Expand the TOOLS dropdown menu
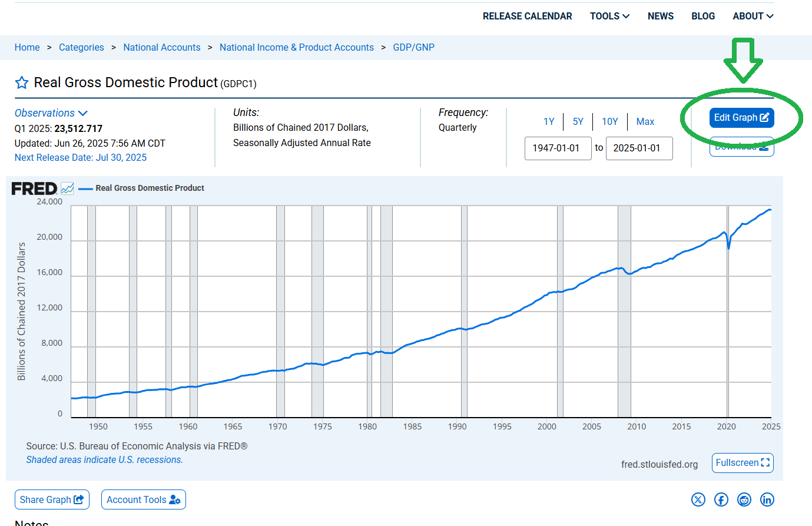 pos(609,16)
